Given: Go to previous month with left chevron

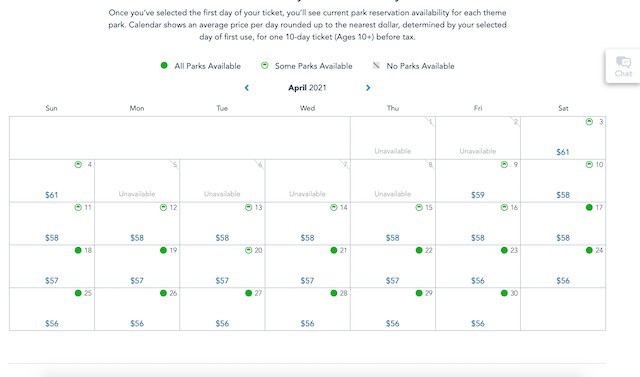Looking at the screenshot, I should click(247, 88).
